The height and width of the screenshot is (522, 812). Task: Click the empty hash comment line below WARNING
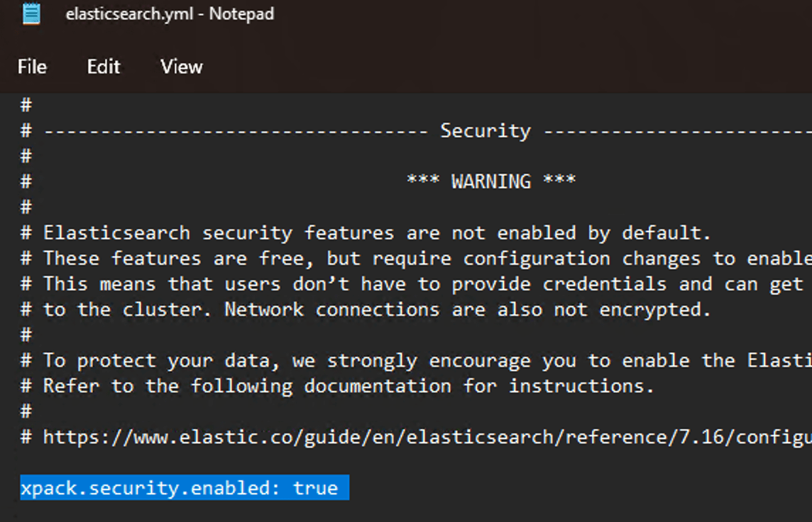[x=26, y=206]
